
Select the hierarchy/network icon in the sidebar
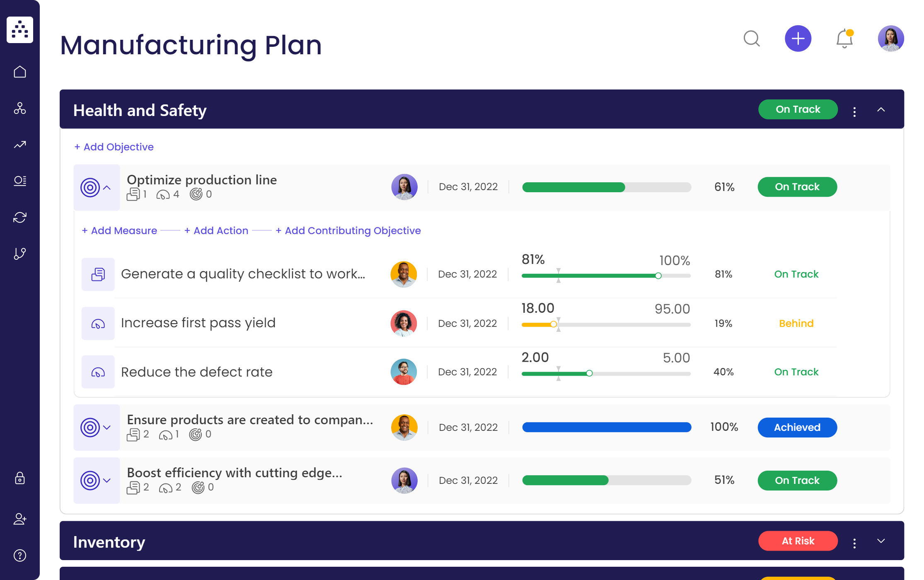pos(19,109)
